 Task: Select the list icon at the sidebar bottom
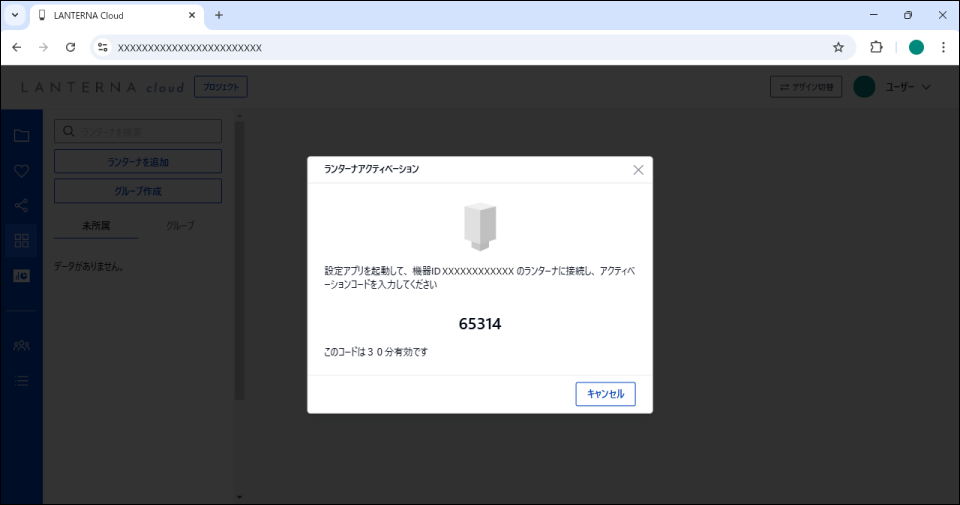[x=21, y=380]
